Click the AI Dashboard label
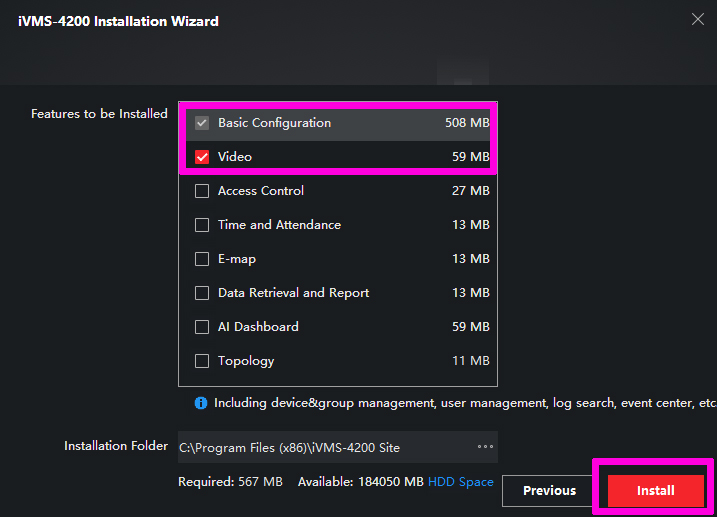This screenshot has width=717, height=517. click(x=258, y=327)
